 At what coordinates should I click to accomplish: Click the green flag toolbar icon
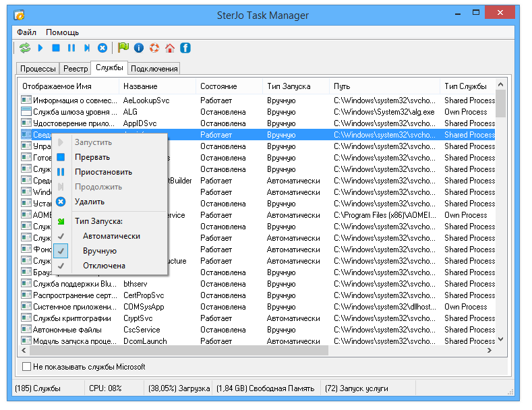pos(123,47)
